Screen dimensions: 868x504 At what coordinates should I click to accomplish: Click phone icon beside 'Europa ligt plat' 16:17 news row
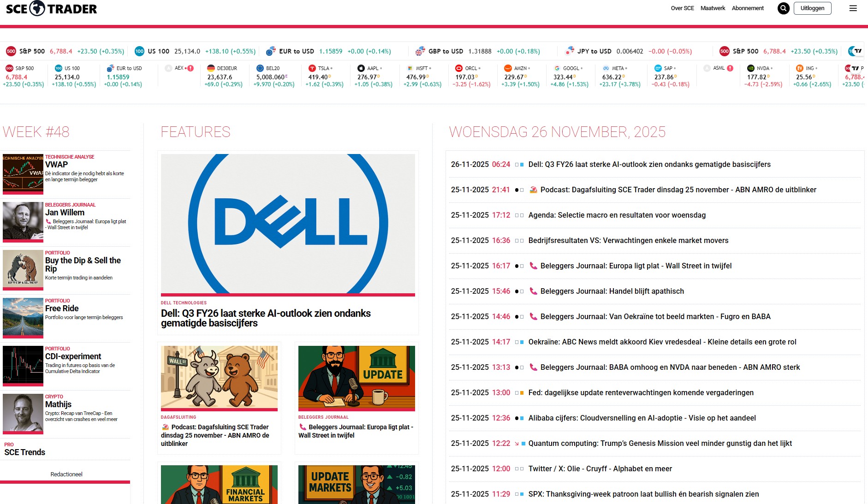[x=534, y=266]
